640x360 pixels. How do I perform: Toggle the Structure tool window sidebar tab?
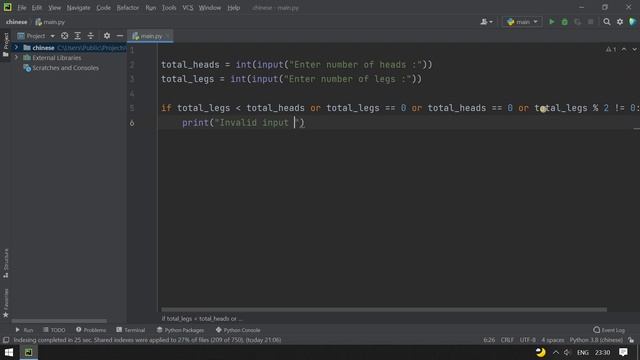pyautogui.click(x=6, y=263)
